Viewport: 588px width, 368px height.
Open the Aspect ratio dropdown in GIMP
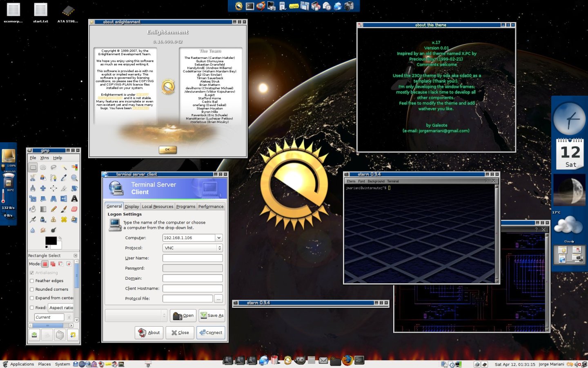point(61,307)
